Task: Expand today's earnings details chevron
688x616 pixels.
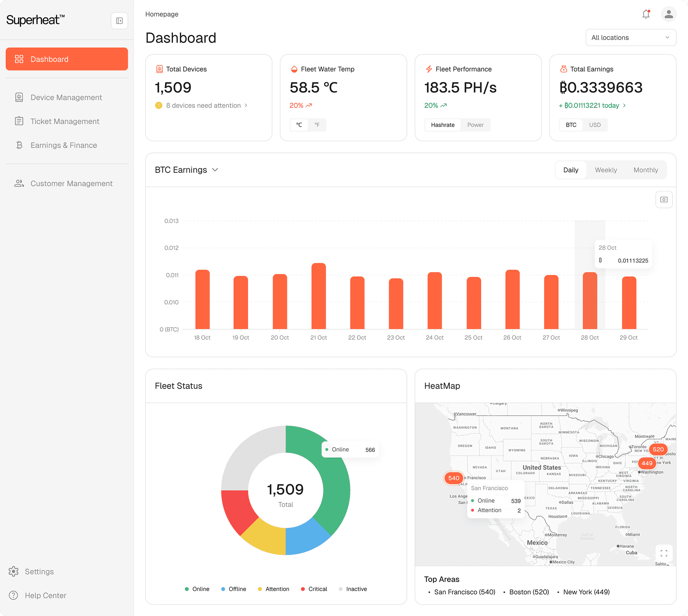Action: tap(625, 105)
